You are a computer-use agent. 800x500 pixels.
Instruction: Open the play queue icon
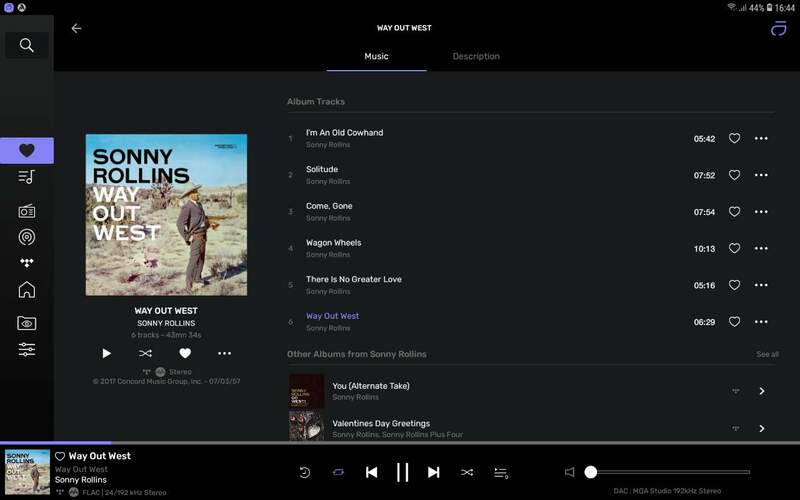501,473
